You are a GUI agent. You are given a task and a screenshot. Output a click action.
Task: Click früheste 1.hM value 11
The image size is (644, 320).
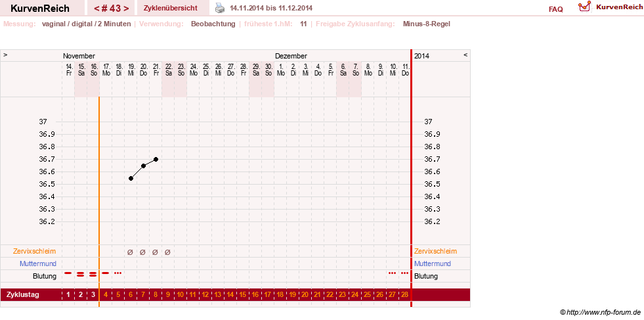[303, 24]
